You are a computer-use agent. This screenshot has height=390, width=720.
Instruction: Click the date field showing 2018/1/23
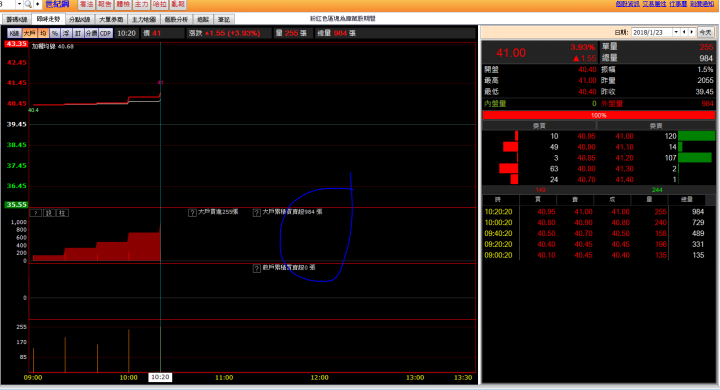point(652,32)
